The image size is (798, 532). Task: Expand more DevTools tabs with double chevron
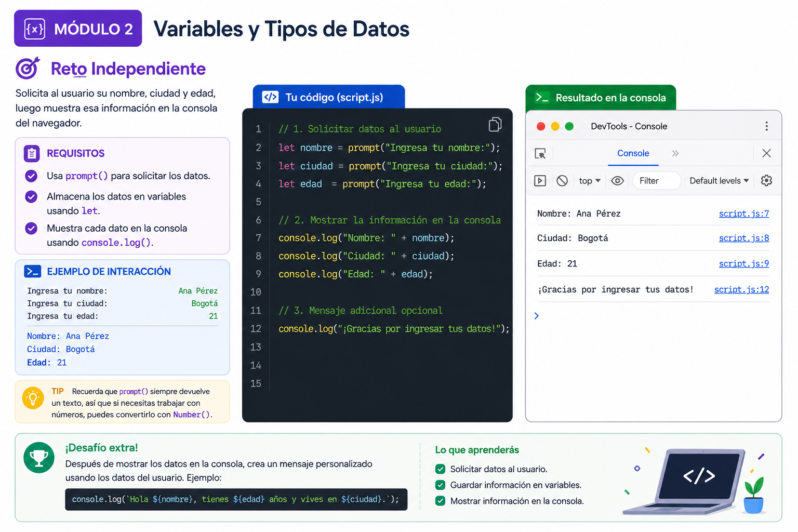tap(675, 153)
